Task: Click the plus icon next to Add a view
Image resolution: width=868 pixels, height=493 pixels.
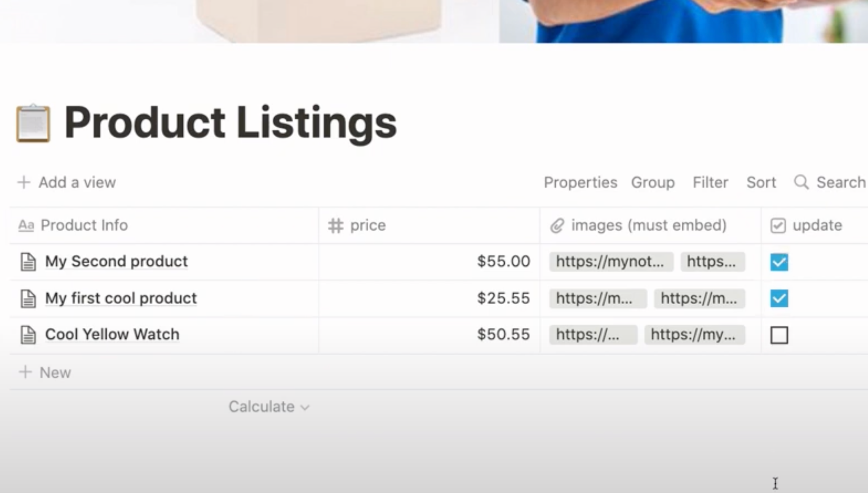Action: pos(24,182)
